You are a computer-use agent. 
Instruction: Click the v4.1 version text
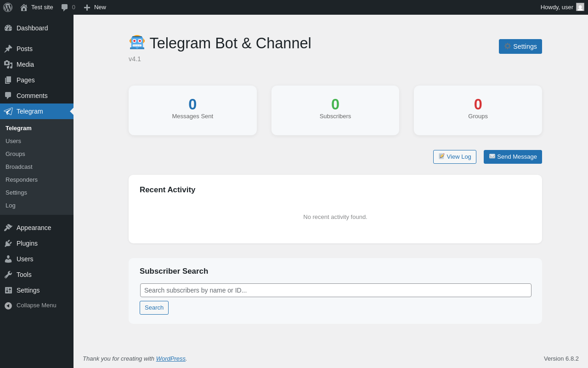(x=135, y=59)
